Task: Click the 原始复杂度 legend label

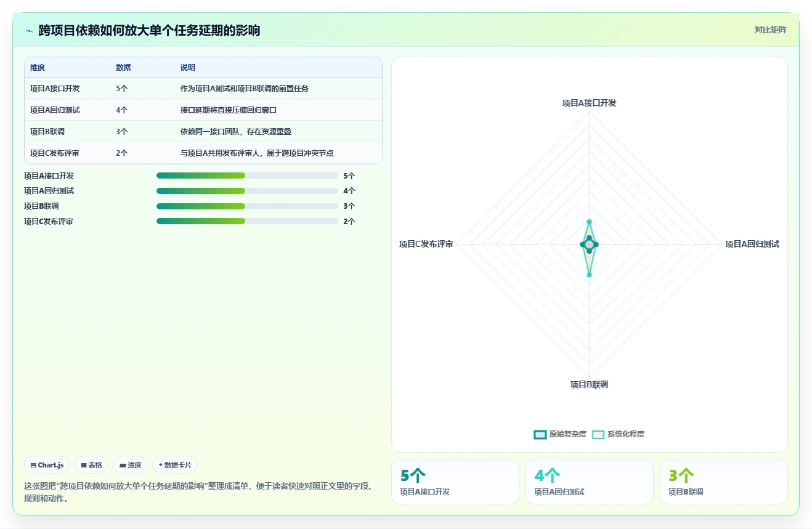Action: pyautogui.click(x=568, y=435)
